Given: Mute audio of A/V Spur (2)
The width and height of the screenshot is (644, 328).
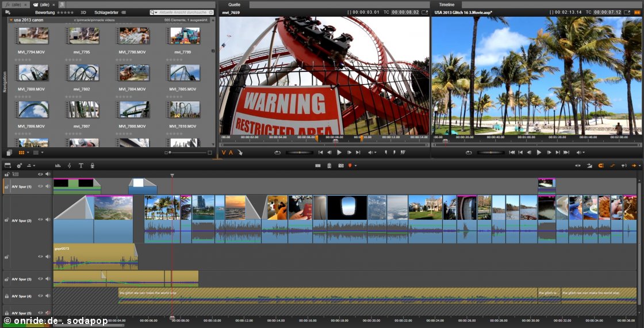Looking at the screenshot, I should click(x=48, y=220).
